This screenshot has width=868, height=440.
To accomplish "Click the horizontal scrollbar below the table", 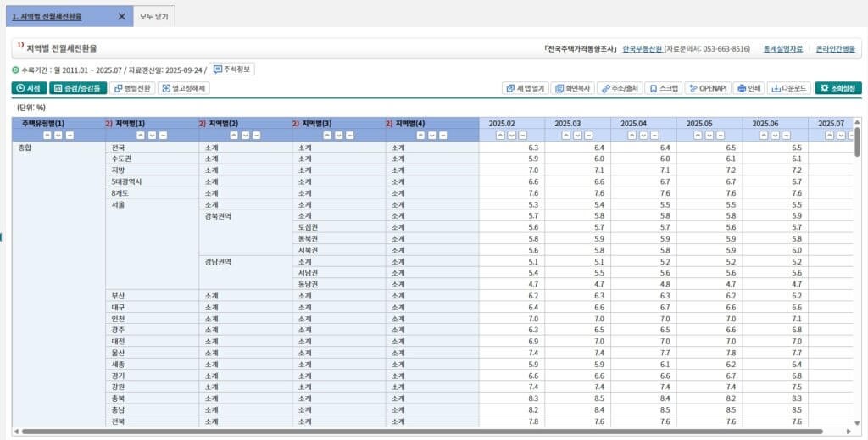I will pyautogui.click(x=424, y=432).
